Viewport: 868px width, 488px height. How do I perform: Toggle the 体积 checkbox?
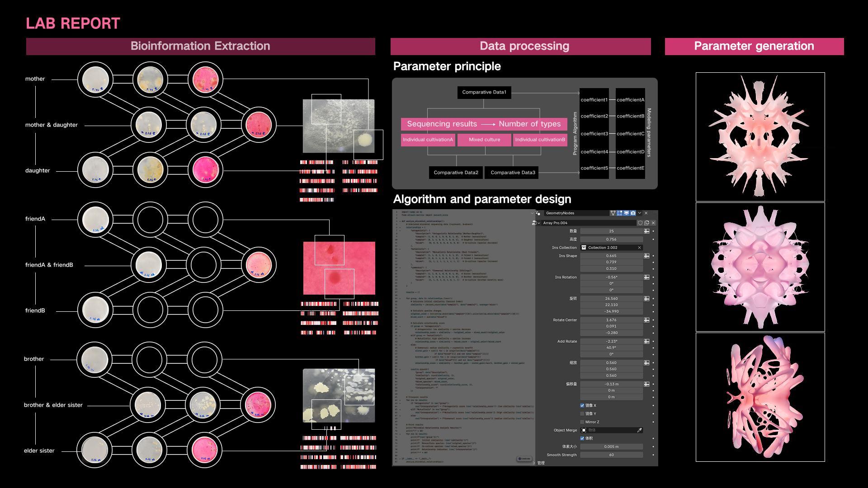point(582,438)
